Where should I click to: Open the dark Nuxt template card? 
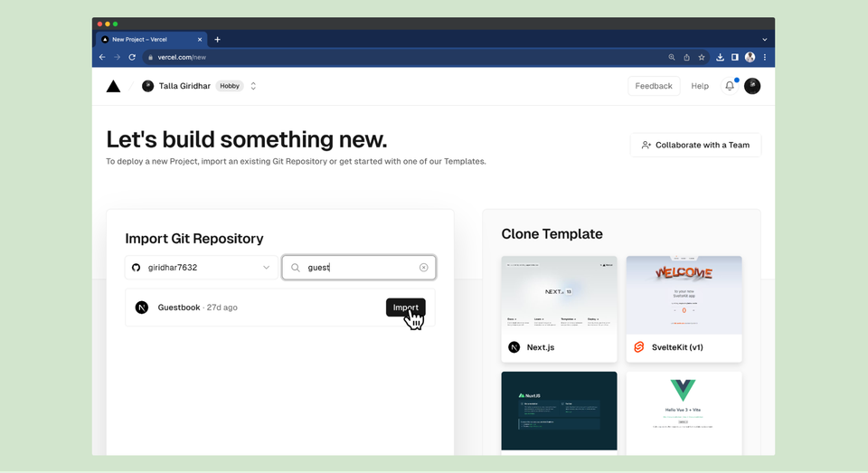click(559, 412)
